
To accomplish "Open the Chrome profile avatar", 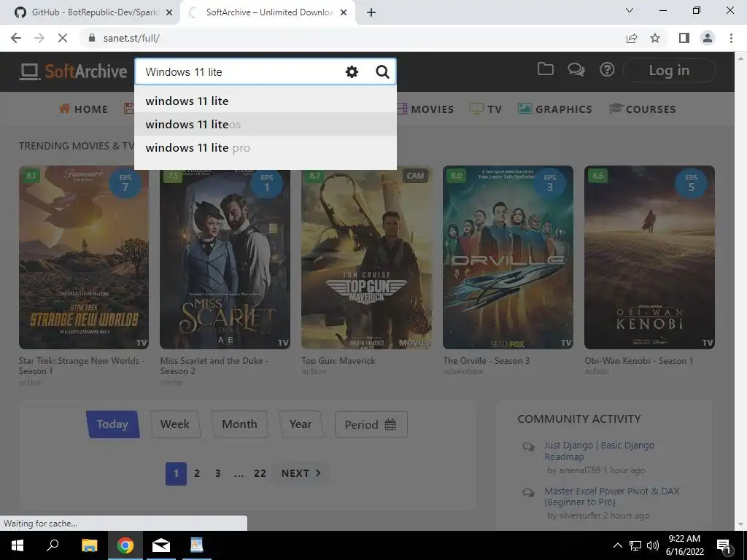I will [x=708, y=38].
